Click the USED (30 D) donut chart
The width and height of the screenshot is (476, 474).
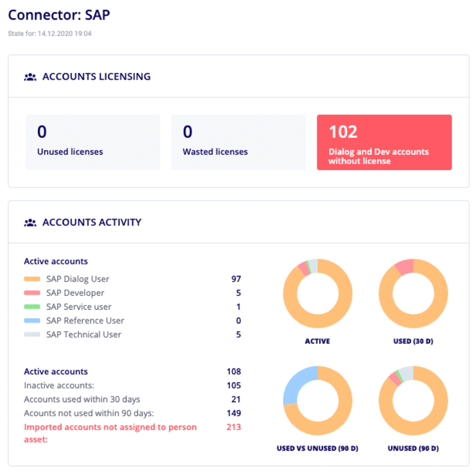point(413,294)
